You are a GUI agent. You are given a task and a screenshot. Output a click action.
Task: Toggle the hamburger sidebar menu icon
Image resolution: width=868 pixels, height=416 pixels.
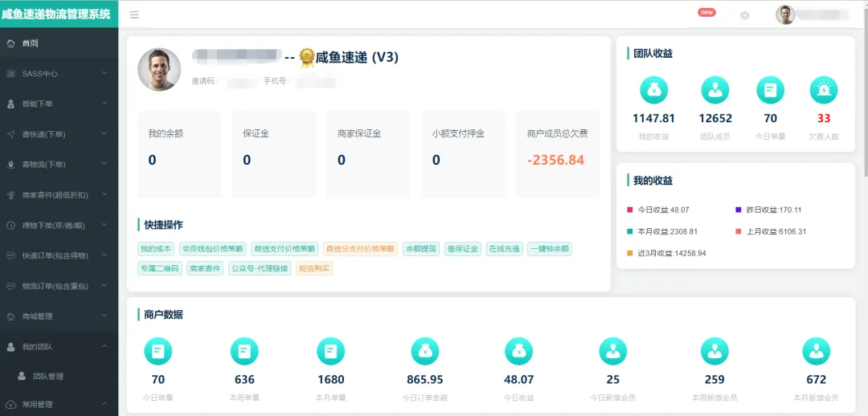click(134, 15)
